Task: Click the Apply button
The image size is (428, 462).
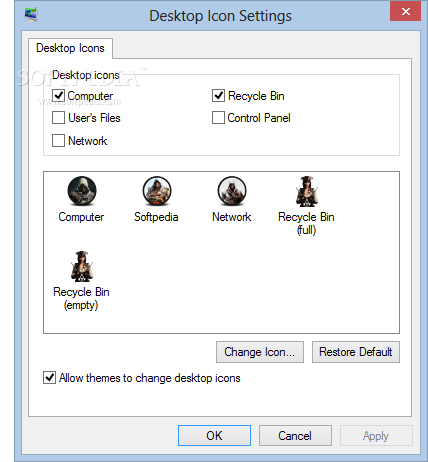Action: point(376,435)
